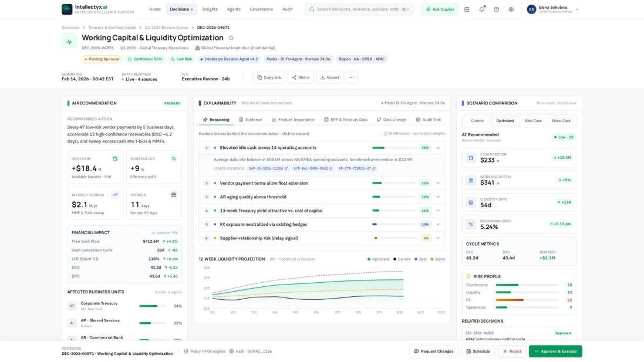Click the Corporate Treasury CT avatar
644x362 pixels.
tap(72, 306)
